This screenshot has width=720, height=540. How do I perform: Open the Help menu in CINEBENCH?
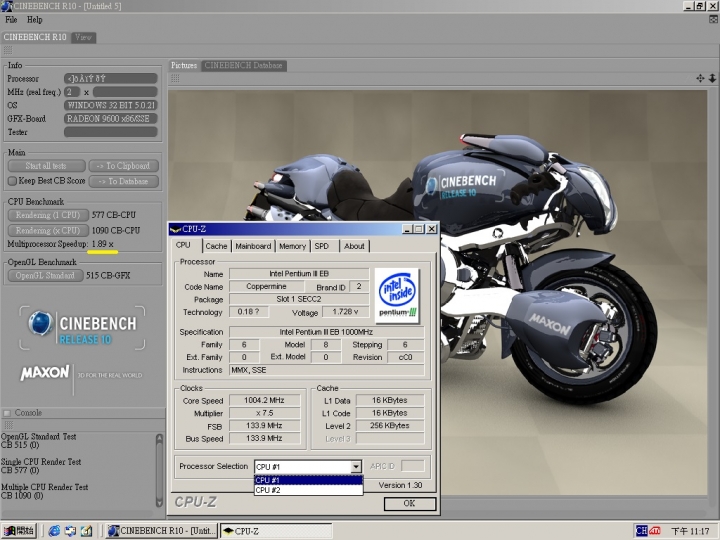click(34, 20)
